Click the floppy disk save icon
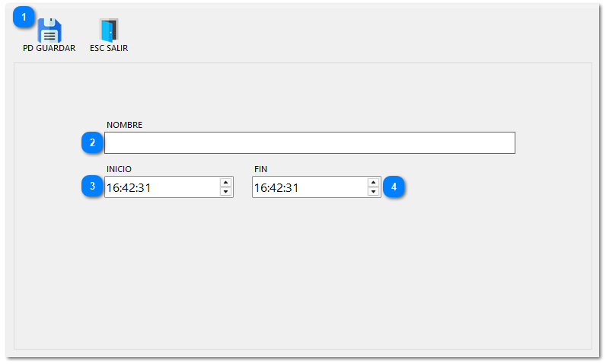The image size is (606, 364). click(49, 30)
